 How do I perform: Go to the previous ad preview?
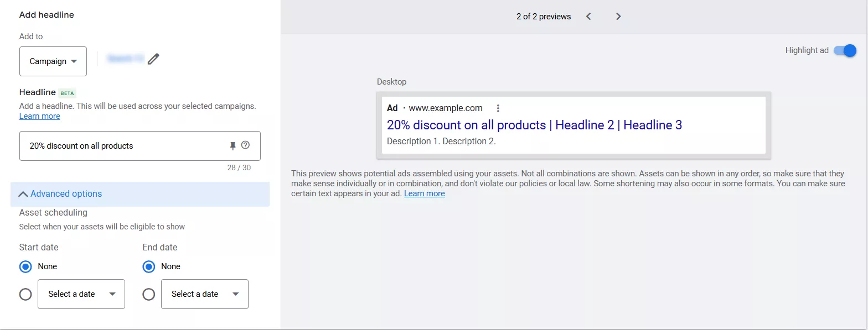pyautogui.click(x=588, y=17)
